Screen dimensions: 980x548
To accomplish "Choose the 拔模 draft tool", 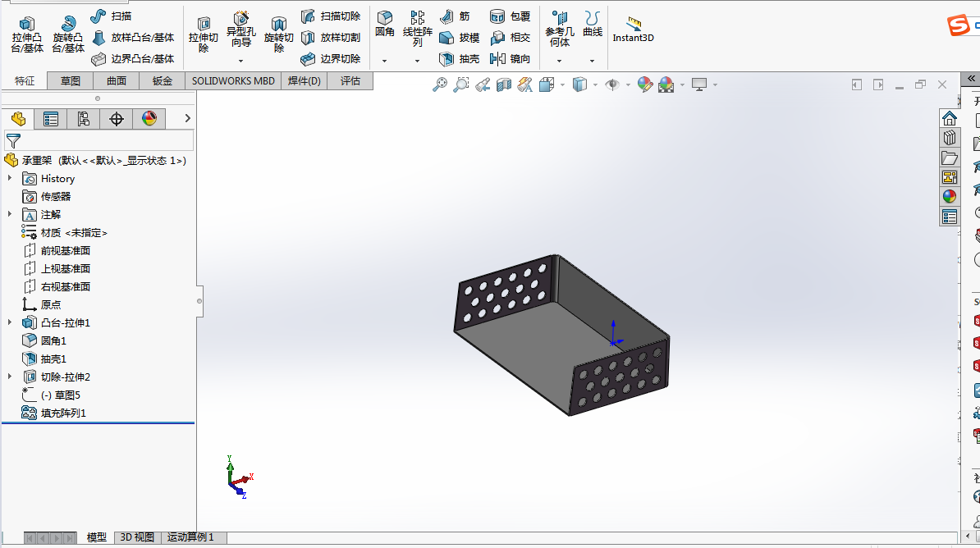I will click(x=460, y=38).
